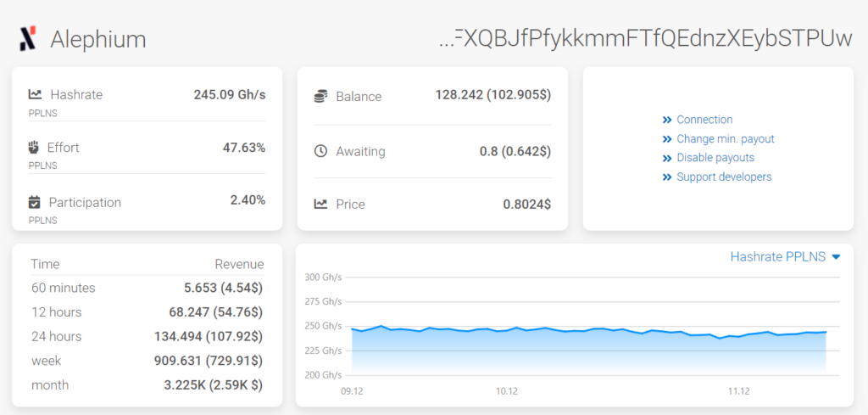Image resolution: width=868 pixels, height=415 pixels.
Task: Click the Effort label
Action: (63, 148)
